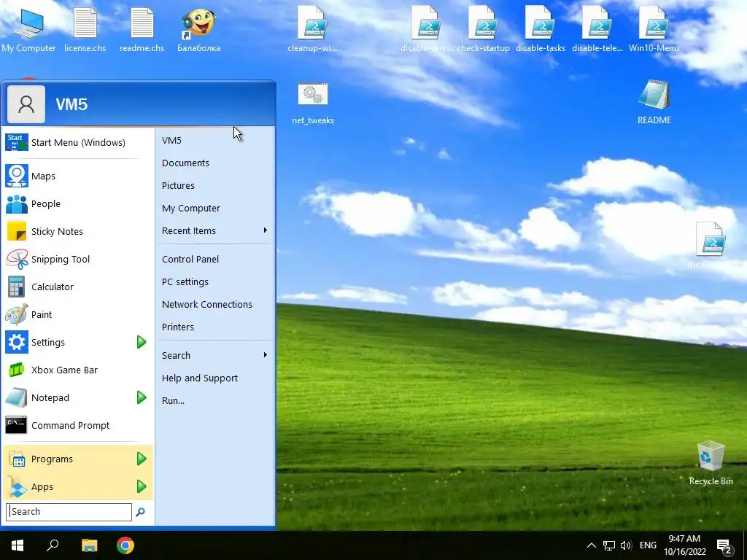Select the readme.chs desktop file
Viewport: 747px width, 560px height.
142,29
